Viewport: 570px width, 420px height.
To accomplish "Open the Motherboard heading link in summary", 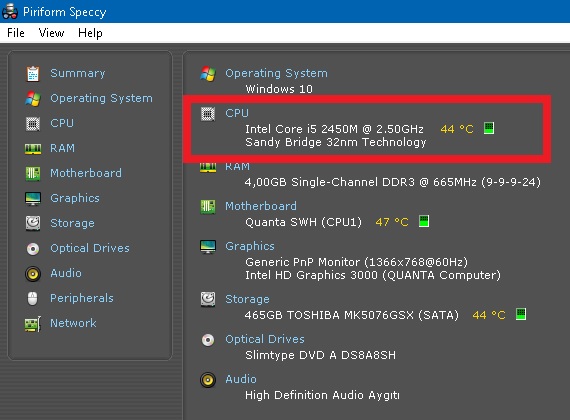I will coord(261,206).
